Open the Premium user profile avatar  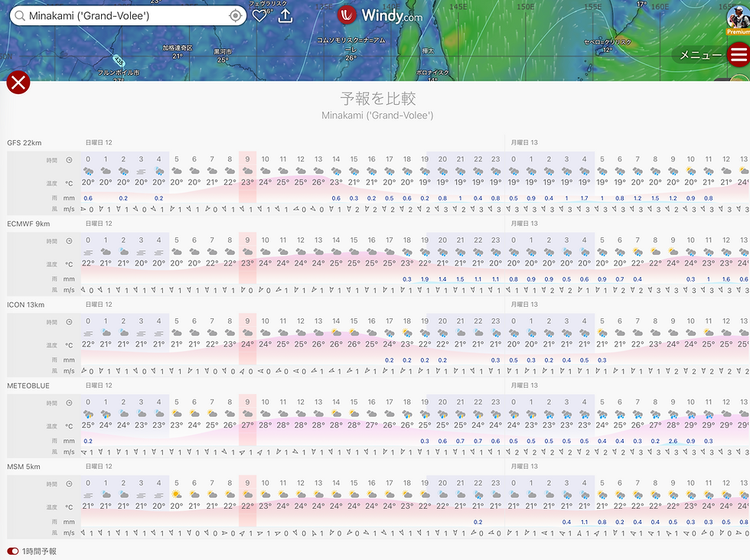click(x=739, y=19)
